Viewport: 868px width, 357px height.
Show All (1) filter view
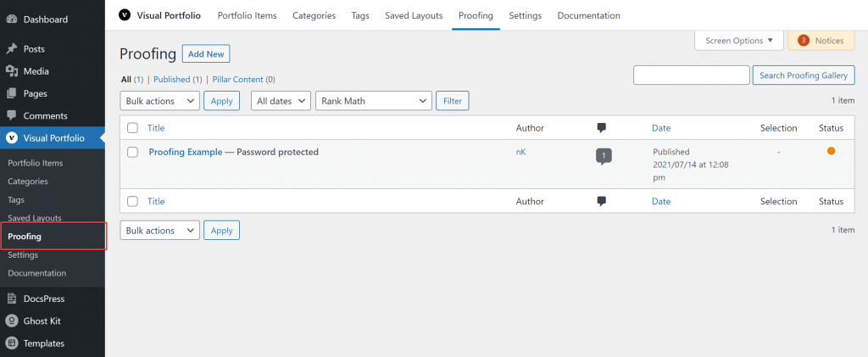coord(131,80)
